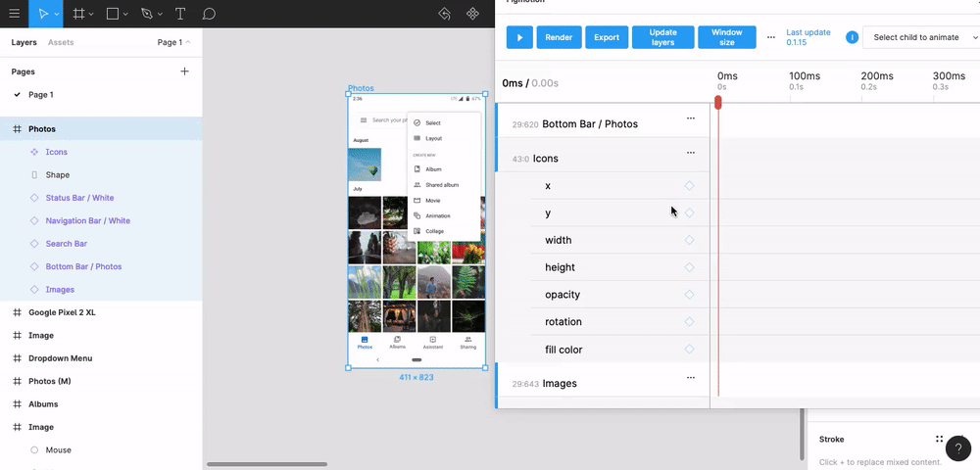
Task: Switch to the Layers tab
Action: click(24, 42)
